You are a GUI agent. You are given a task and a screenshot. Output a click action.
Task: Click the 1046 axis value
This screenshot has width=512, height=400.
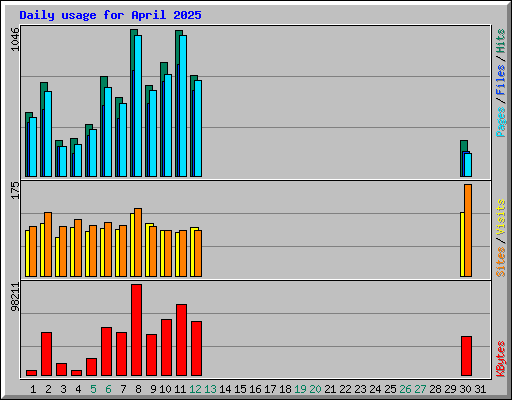click(x=15, y=39)
